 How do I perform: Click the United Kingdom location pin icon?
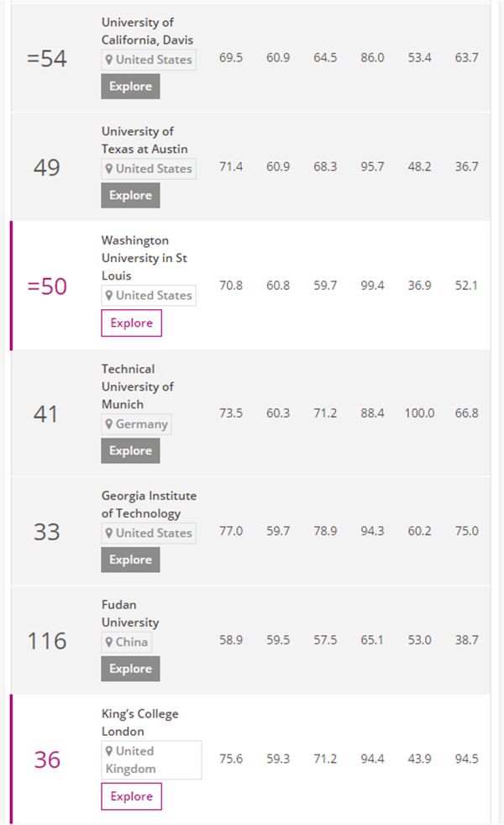(x=109, y=751)
